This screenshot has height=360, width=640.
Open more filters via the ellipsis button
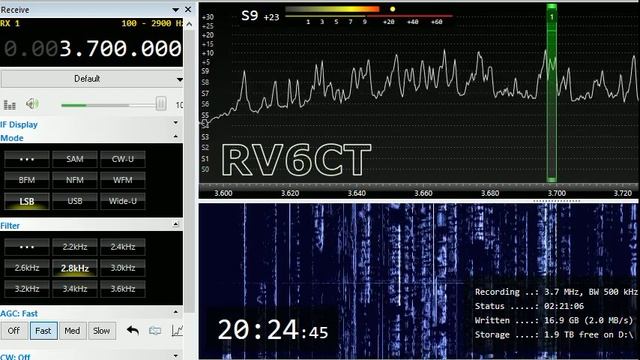(27, 247)
